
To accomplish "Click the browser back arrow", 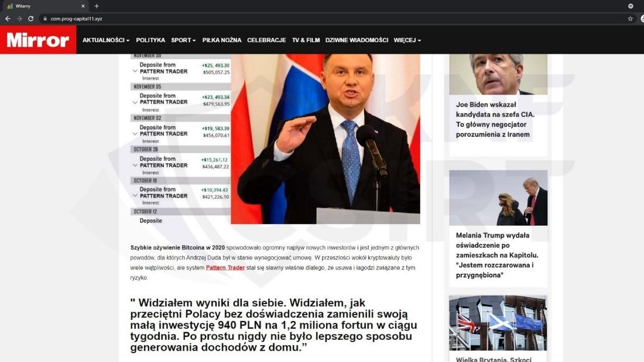I will (x=8, y=19).
